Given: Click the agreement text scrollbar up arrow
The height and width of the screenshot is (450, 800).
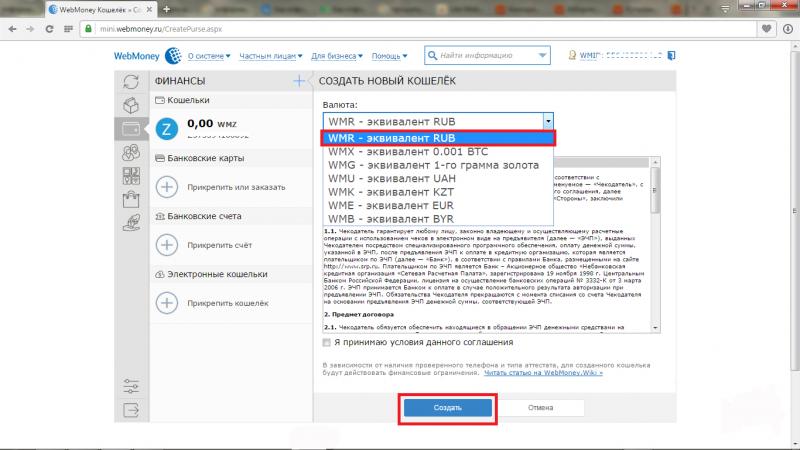Looking at the screenshot, I should [656, 162].
